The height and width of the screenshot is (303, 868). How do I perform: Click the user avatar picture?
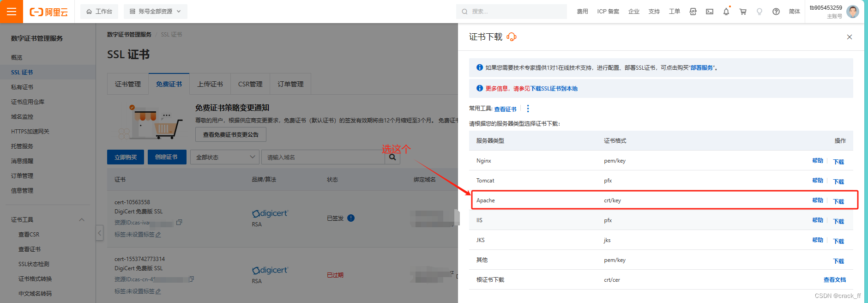click(853, 12)
